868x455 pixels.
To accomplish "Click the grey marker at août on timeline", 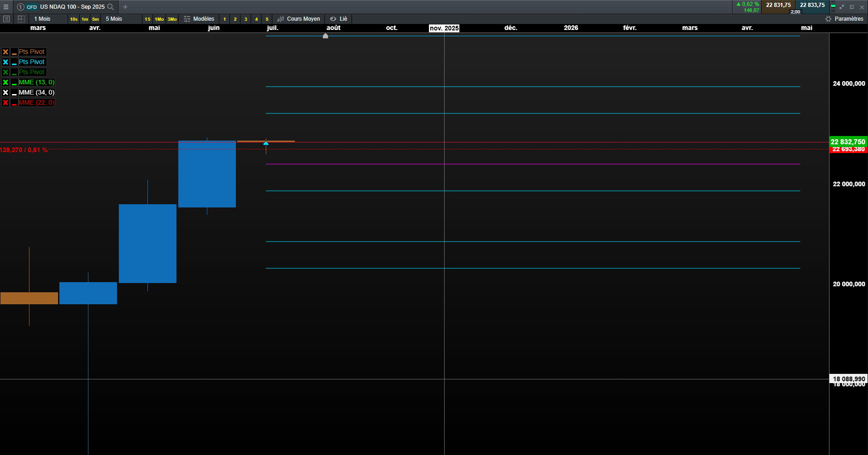I will (325, 35).
